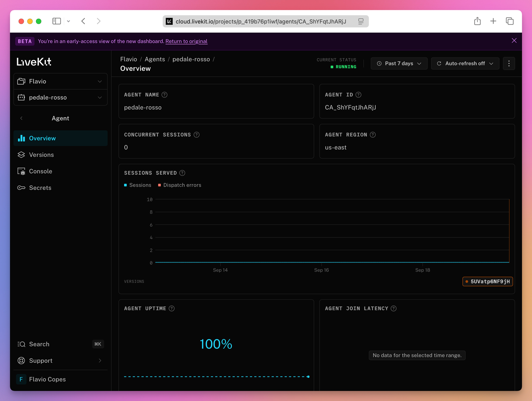This screenshot has width=532, height=401.
Task: Dismiss the beta banner with the X
Action: click(514, 40)
